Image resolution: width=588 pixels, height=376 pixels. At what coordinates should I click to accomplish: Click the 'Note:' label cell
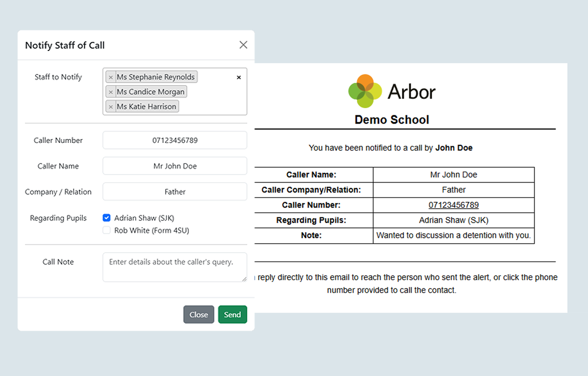[x=314, y=235]
